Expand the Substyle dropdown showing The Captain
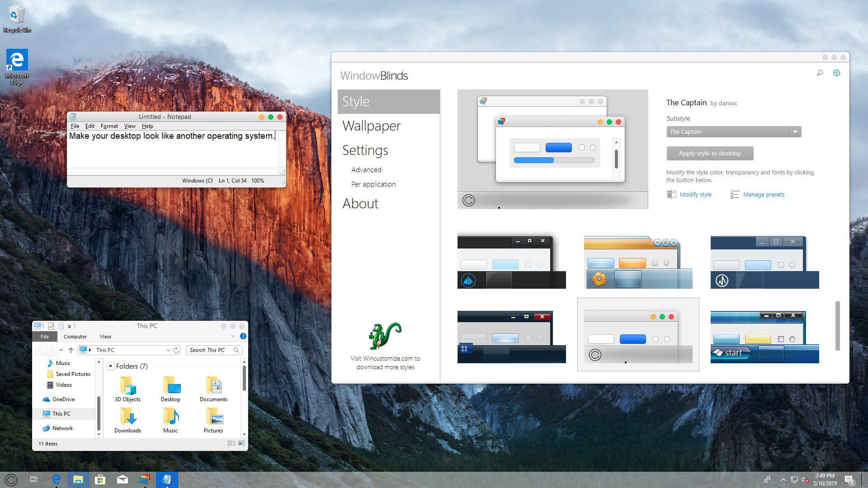This screenshot has height=488, width=868. tap(795, 131)
